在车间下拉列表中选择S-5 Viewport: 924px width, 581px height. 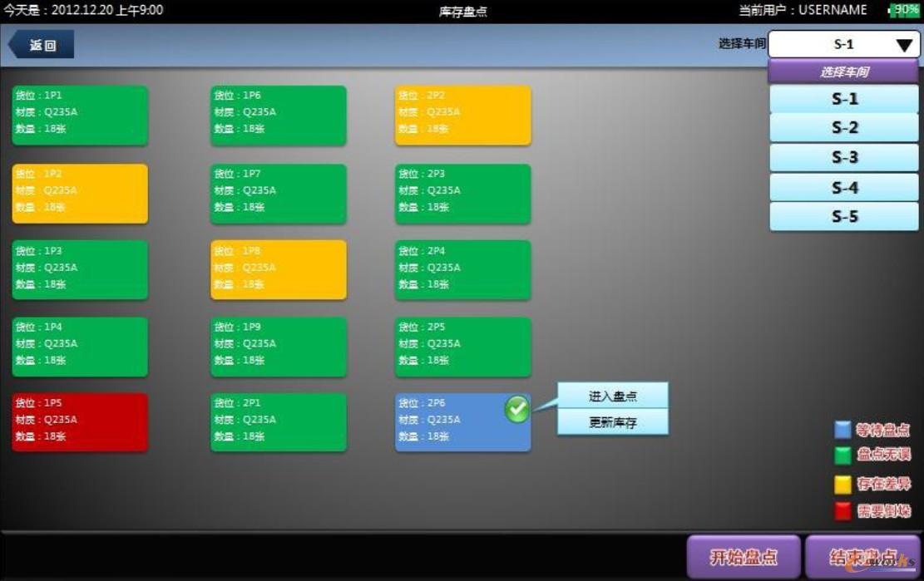pos(843,217)
